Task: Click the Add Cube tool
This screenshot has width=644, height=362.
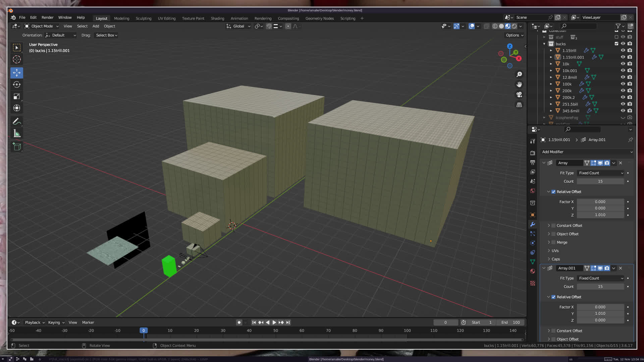Action: (16, 146)
